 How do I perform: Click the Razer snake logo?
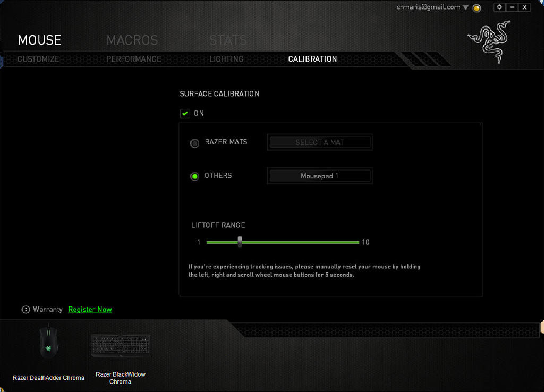[490, 41]
